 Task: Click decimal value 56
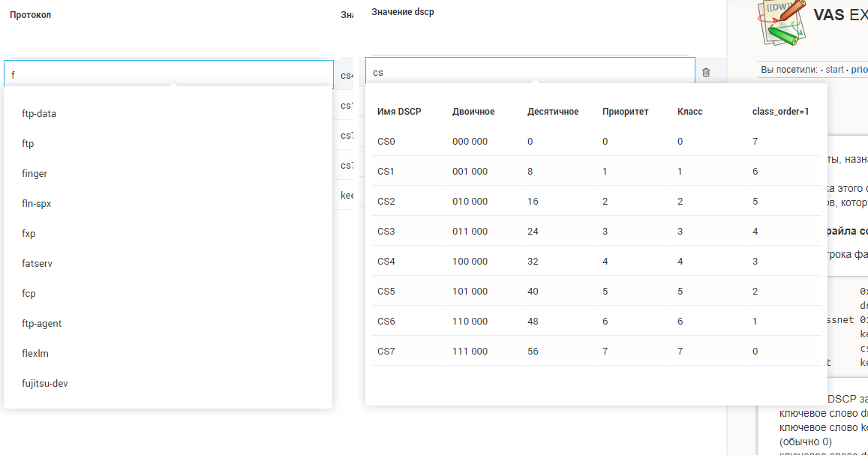point(533,351)
